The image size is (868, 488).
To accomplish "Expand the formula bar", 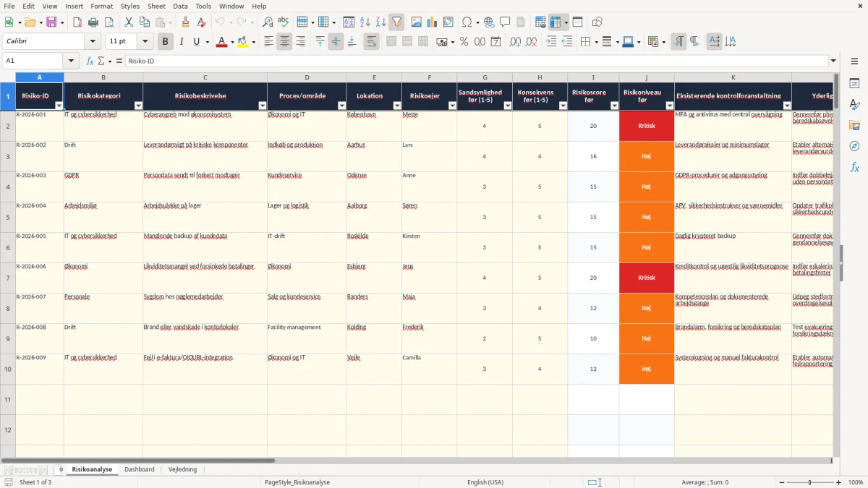I will click(833, 61).
